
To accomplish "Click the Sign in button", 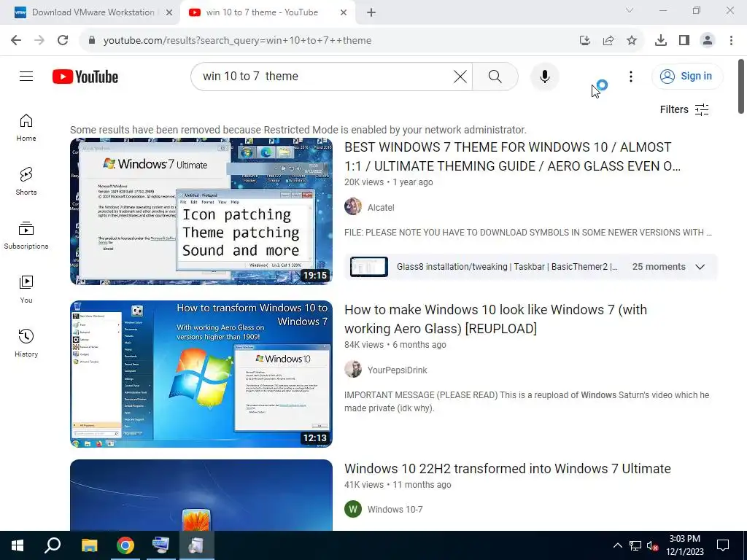I will point(687,76).
